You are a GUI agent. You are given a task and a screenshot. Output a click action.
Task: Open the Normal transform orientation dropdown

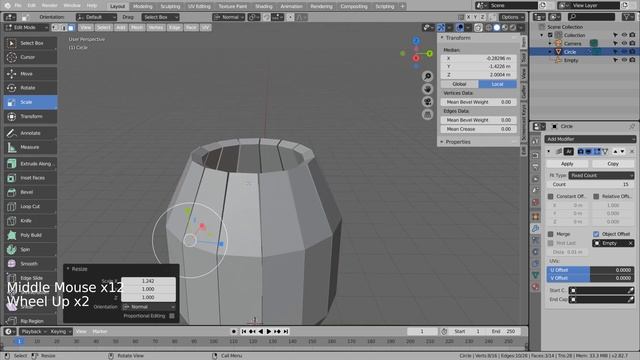click(229, 17)
